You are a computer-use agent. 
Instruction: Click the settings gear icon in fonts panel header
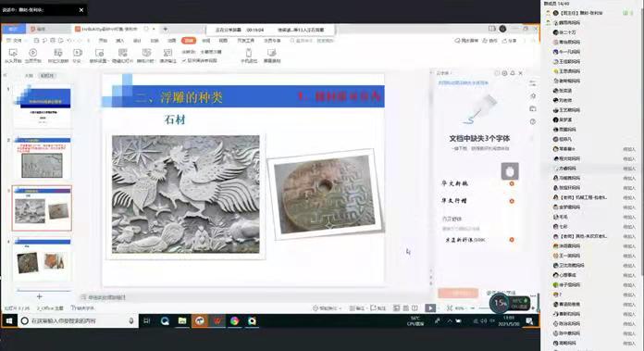coord(504,73)
